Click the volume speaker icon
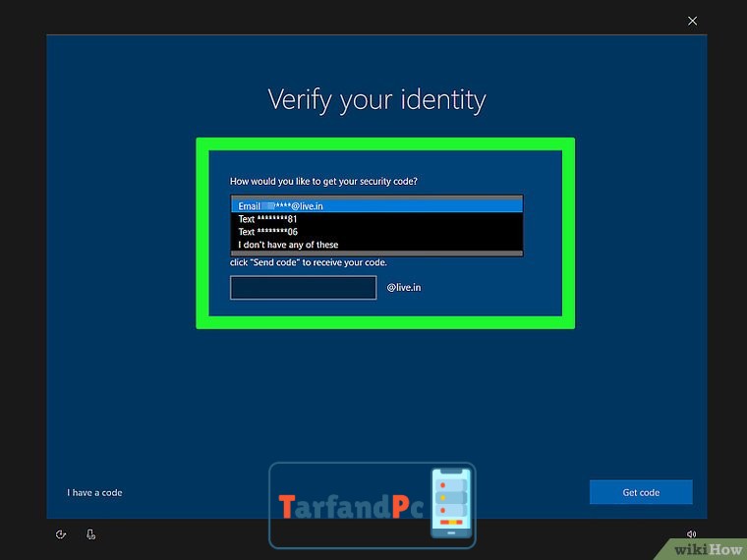Viewport: 747px width, 560px height. [691, 534]
